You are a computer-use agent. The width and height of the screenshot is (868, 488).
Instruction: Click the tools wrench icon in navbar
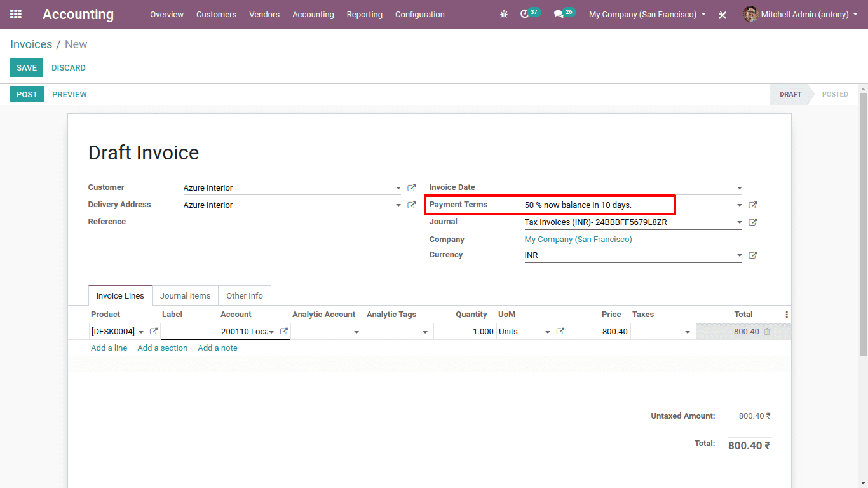(722, 15)
